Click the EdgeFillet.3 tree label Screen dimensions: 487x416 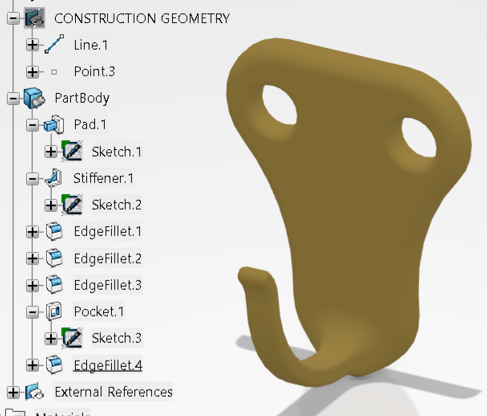tap(108, 285)
